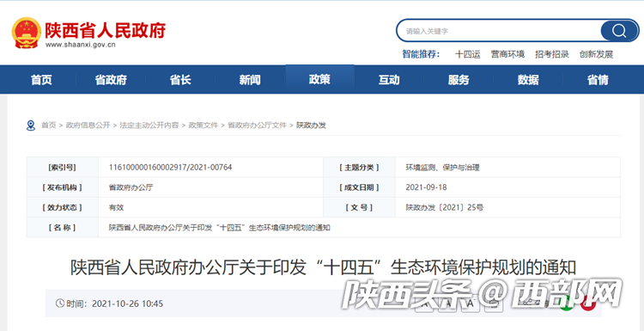
Task: Open 法定主动公开内容 breadcrumb link
Action: coord(149,126)
